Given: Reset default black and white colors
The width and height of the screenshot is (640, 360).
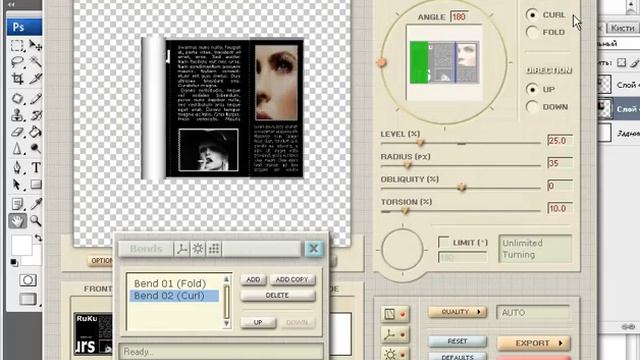Looking at the screenshot, I should click(14, 262).
